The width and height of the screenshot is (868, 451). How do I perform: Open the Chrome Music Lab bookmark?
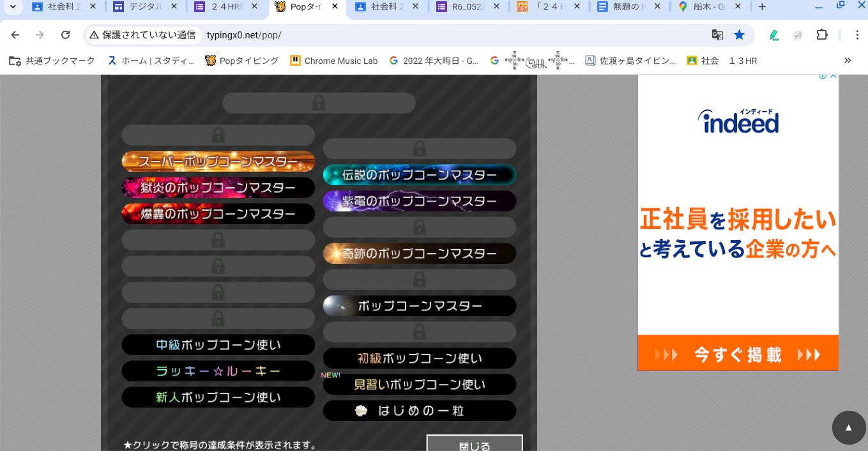[x=333, y=61]
